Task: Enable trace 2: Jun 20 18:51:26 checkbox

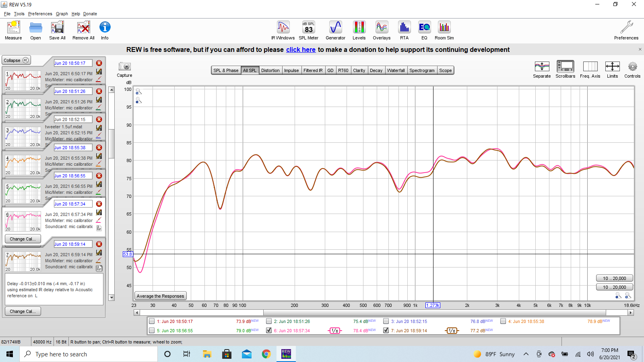Action: click(x=269, y=321)
